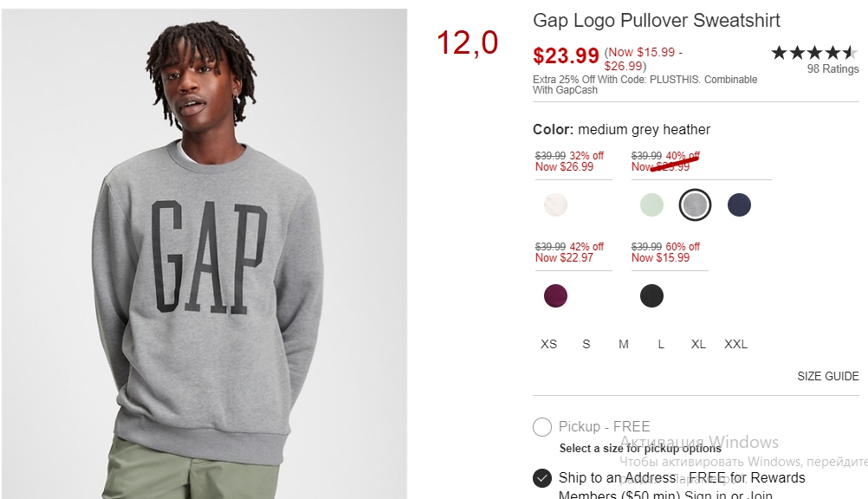The image size is (868, 499).
Task: Select the Ship to an Address option
Action: [542, 478]
